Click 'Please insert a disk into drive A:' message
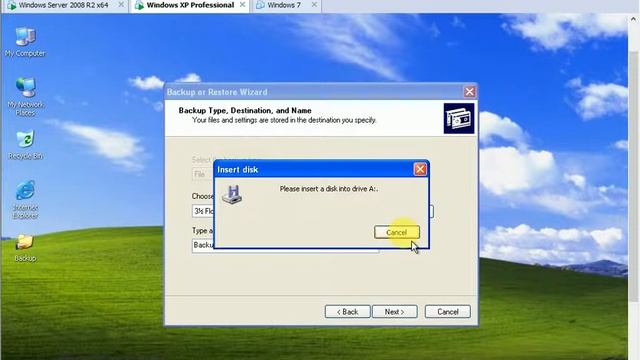 point(329,189)
